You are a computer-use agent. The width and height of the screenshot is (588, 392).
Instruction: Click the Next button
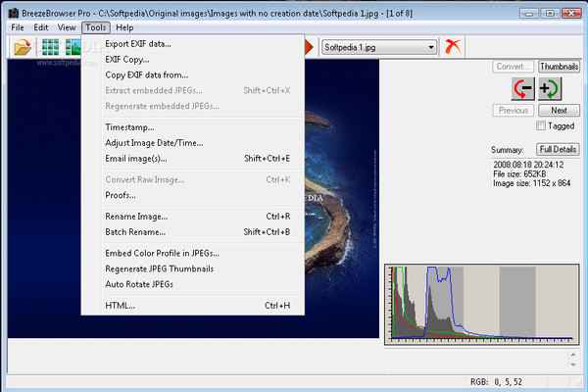[559, 111]
